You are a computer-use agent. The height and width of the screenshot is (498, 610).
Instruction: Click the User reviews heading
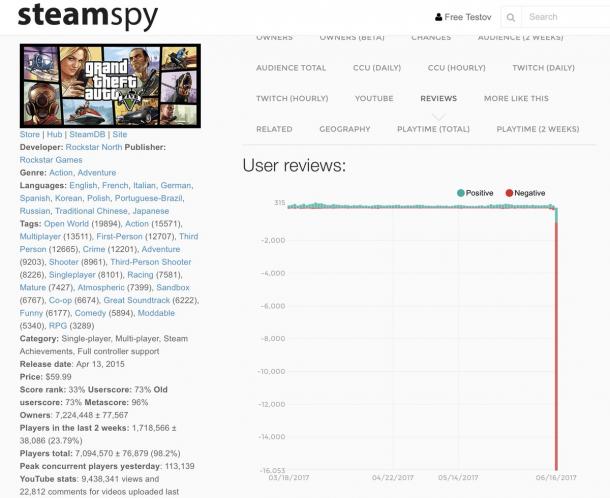(x=294, y=166)
